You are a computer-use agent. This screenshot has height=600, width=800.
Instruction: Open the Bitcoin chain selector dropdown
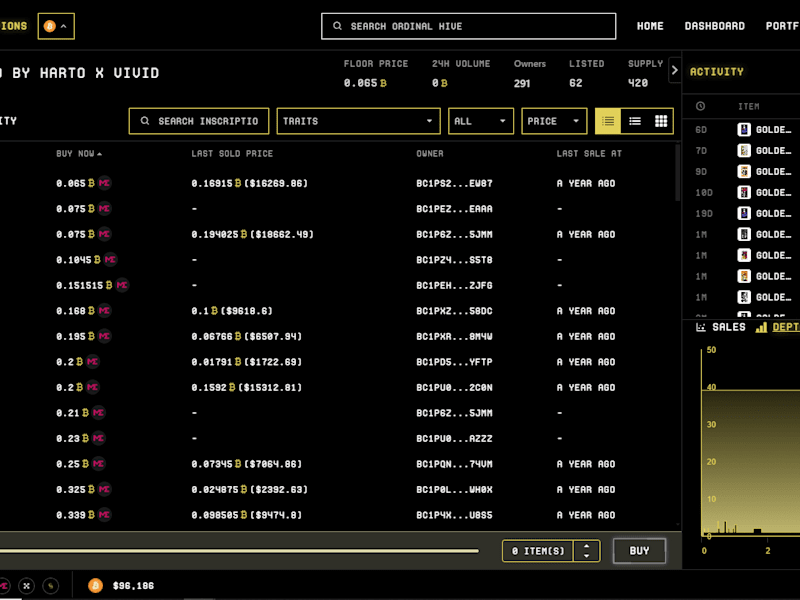56,26
